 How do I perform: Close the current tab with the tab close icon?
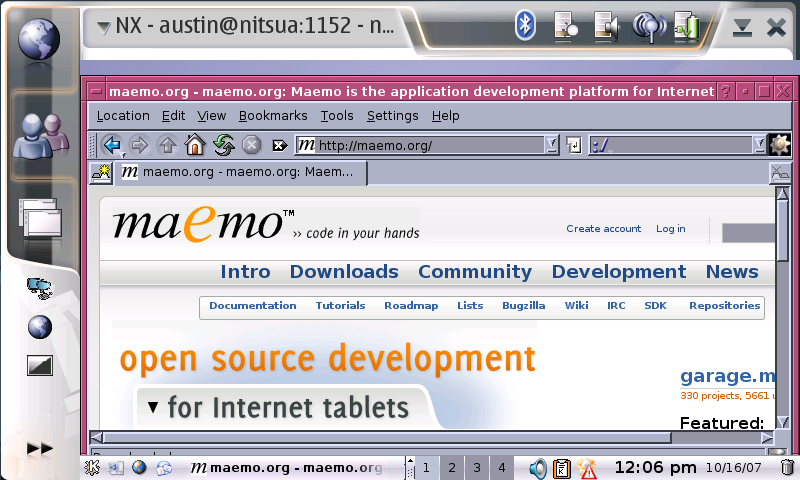coord(780,173)
